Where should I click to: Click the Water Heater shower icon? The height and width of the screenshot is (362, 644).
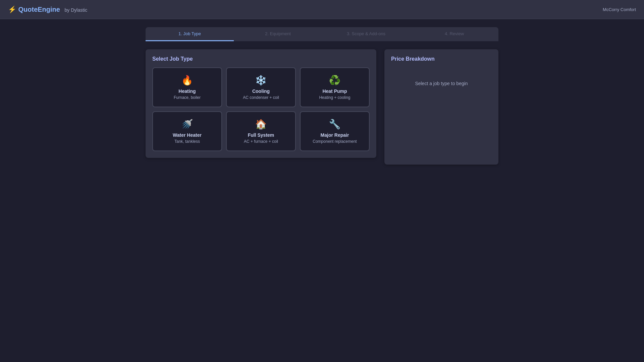[x=187, y=124]
